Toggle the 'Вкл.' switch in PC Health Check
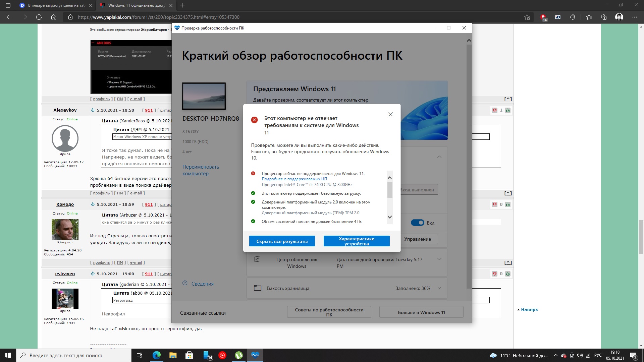Image resolution: width=644 pixels, height=362 pixels. (417, 223)
